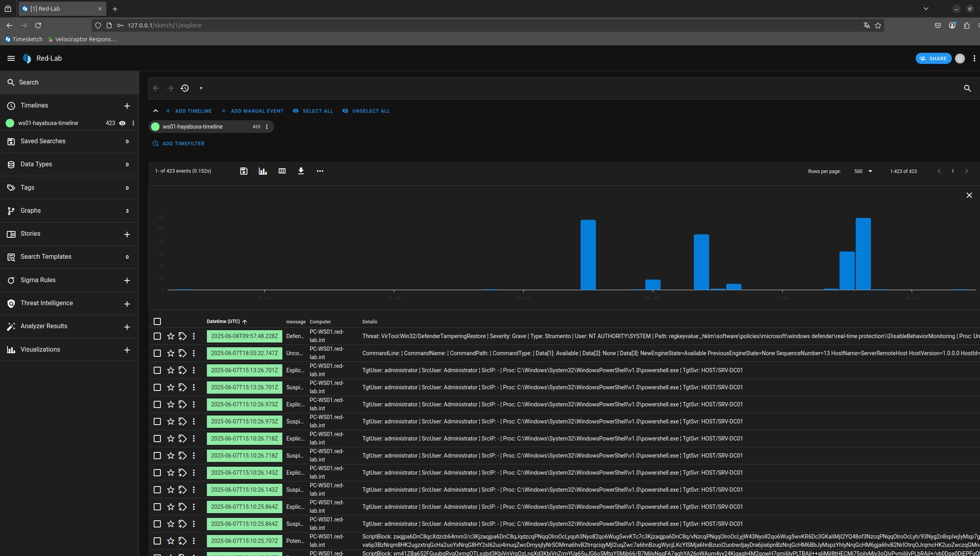980x556 pixels.
Task: Download events with export icon
Action: pos(301,171)
